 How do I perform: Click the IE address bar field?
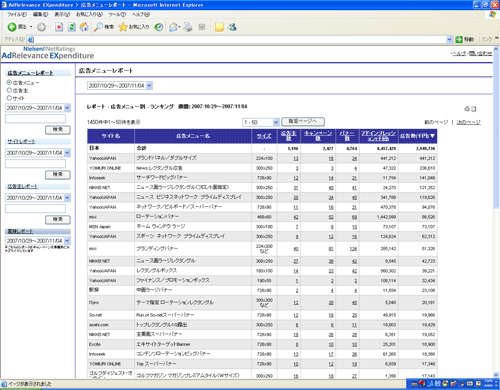click(240, 39)
